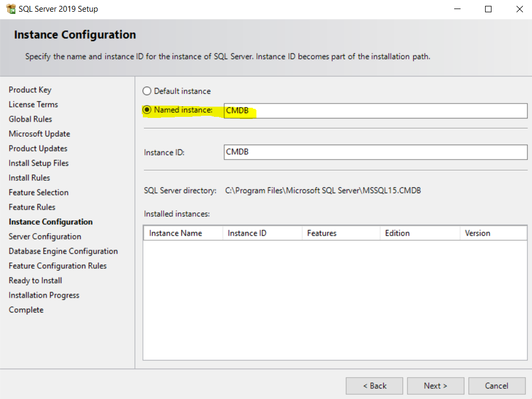
Task: Select the Named instance radio button
Action: tap(147, 110)
